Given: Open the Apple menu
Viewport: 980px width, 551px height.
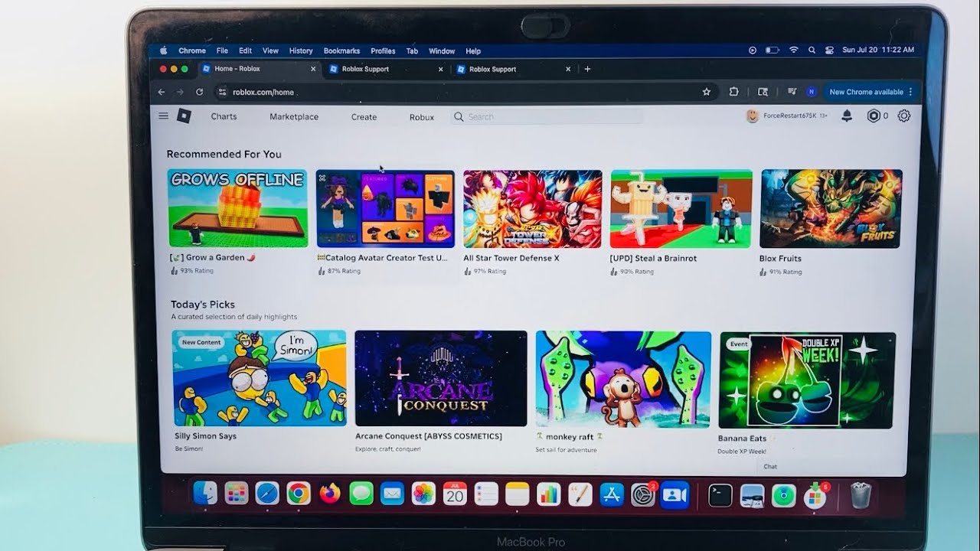Looking at the screenshot, I should coord(163,51).
